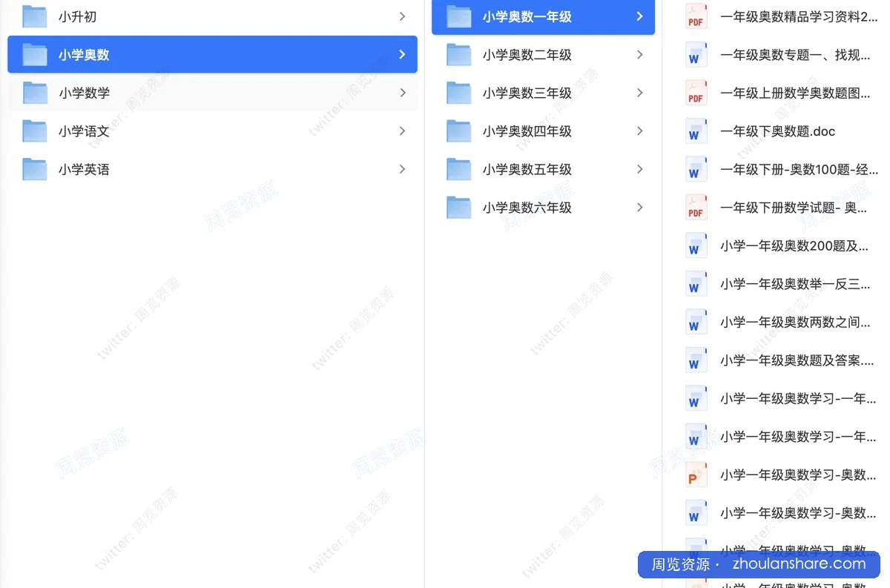
Task: Open file 一年级下奥数题.doc
Action: [x=778, y=131]
